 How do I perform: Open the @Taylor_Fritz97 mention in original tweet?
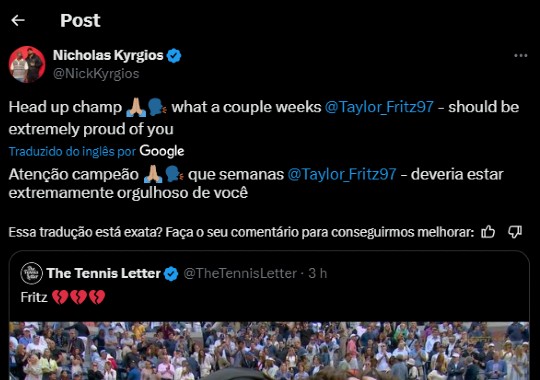pos(379,107)
